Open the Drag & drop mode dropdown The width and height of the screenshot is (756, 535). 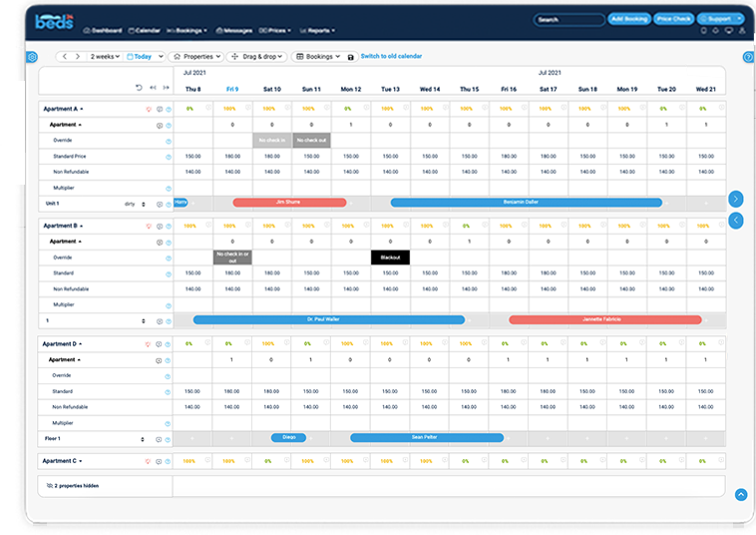[257, 57]
